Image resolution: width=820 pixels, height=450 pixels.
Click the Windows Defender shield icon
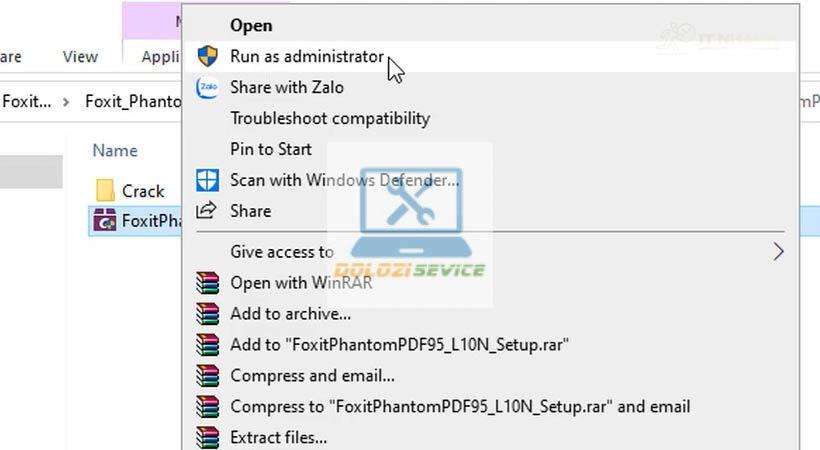(x=207, y=180)
